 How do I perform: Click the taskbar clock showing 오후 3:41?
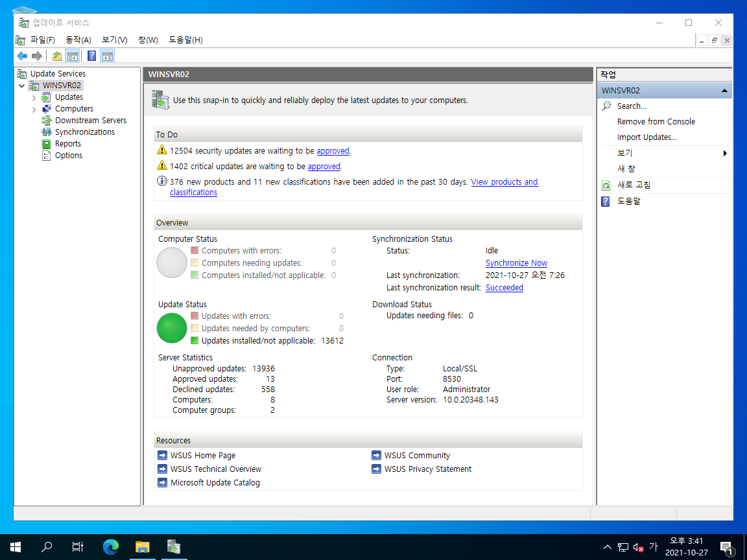click(x=687, y=546)
